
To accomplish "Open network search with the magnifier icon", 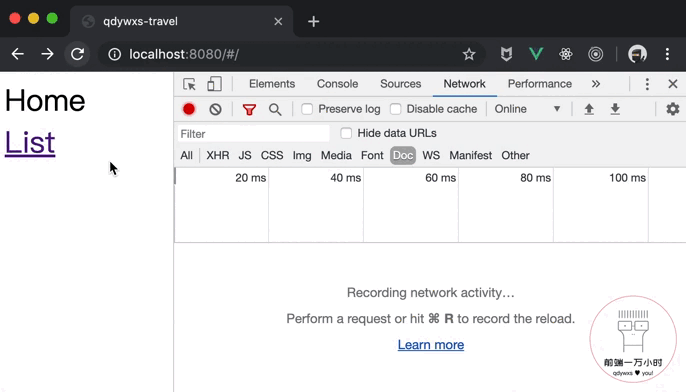I will [275, 109].
